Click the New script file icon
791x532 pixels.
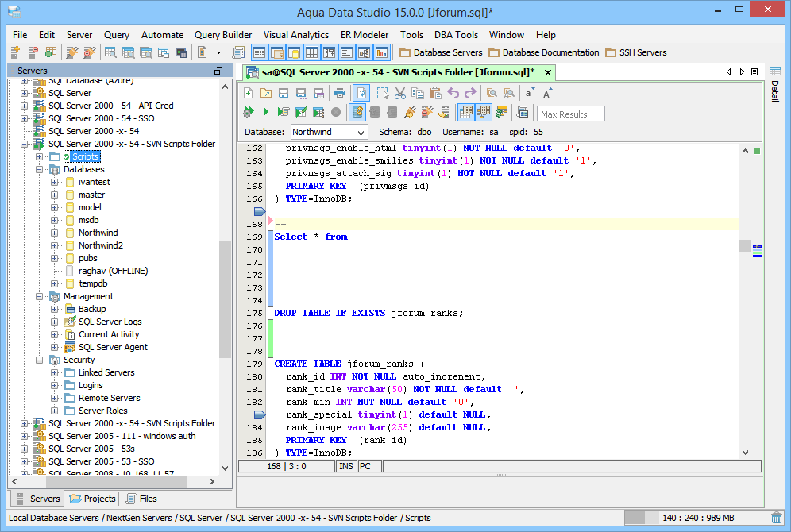[x=249, y=93]
